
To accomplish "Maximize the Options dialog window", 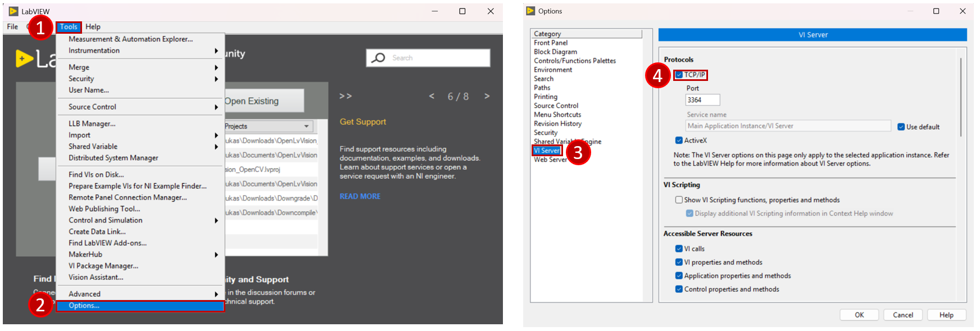I will pos(936,11).
